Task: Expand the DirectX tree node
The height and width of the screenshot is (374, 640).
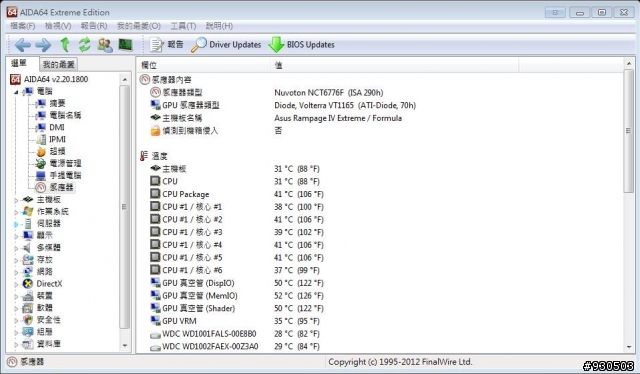Action: pos(16,284)
